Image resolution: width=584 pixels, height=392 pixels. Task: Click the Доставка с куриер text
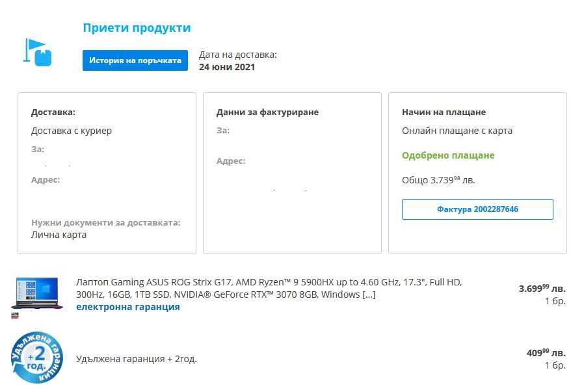coord(72,131)
